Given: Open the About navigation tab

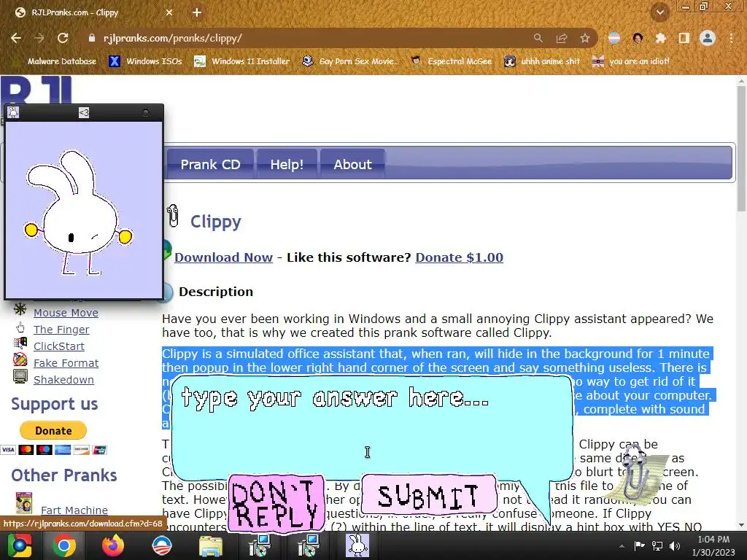Looking at the screenshot, I should click(352, 164).
